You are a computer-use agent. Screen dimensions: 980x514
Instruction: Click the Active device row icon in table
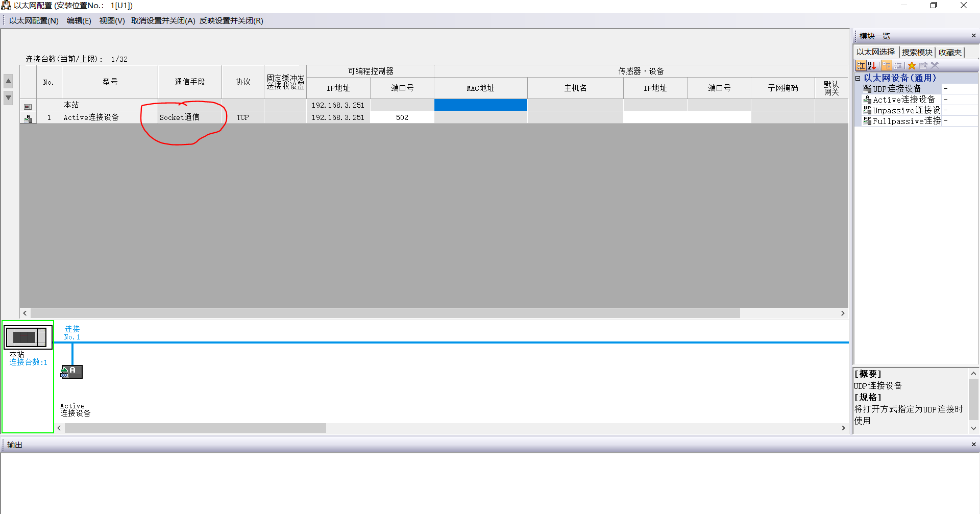[28, 118]
